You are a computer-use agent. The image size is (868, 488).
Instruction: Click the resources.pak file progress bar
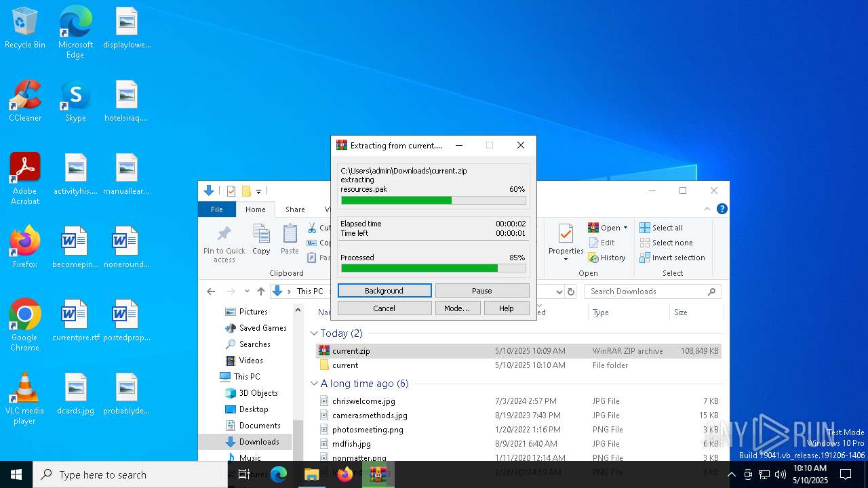pos(433,201)
